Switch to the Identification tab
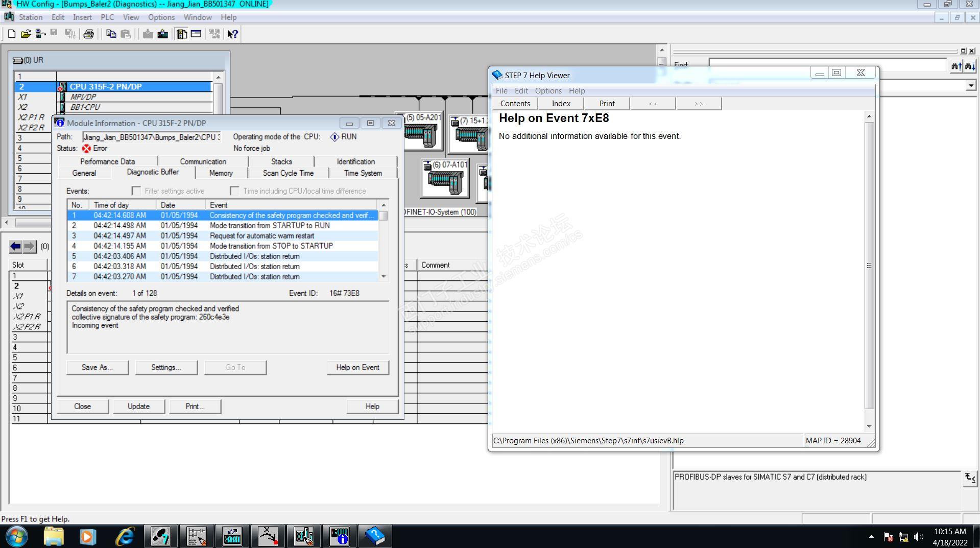 click(355, 161)
